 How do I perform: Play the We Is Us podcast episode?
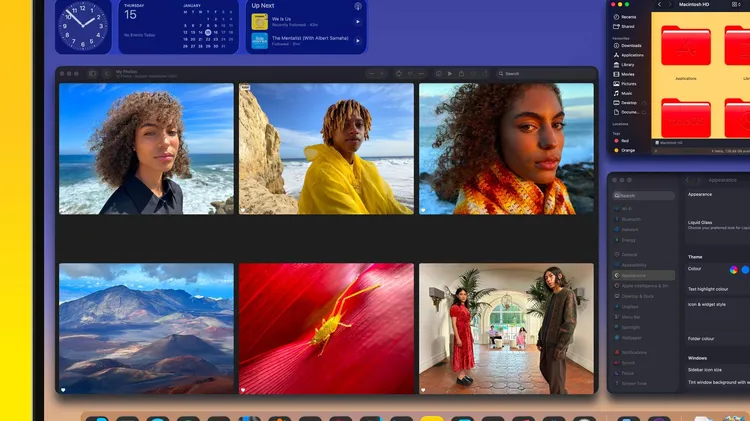point(358,21)
